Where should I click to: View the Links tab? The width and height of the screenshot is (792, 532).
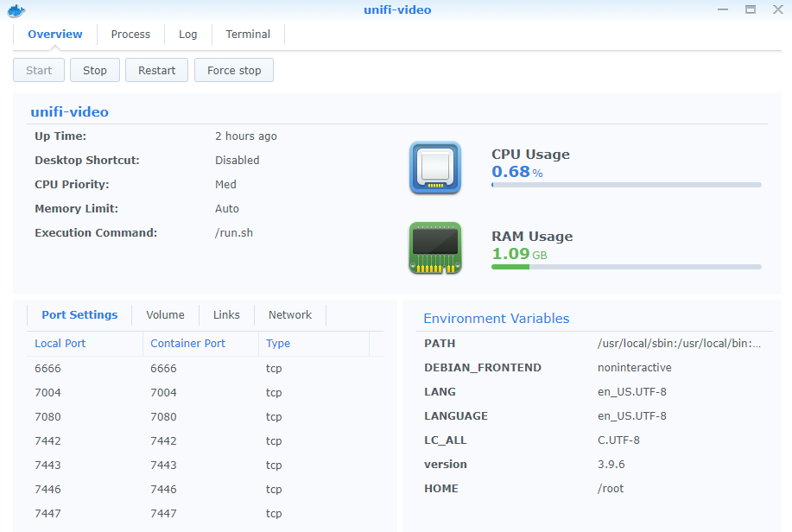point(226,315)
